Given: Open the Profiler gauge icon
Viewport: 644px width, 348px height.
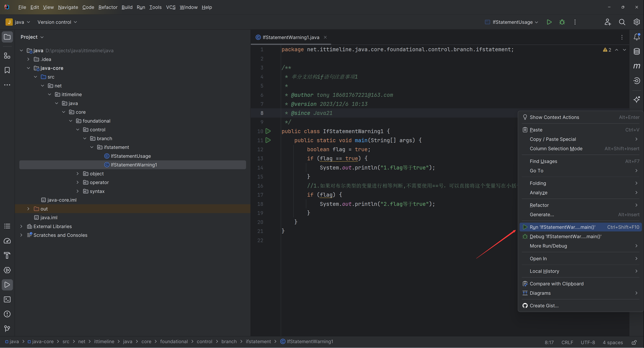Looking at the screenshot, I should pyautogui.click(x=7, y=241).
